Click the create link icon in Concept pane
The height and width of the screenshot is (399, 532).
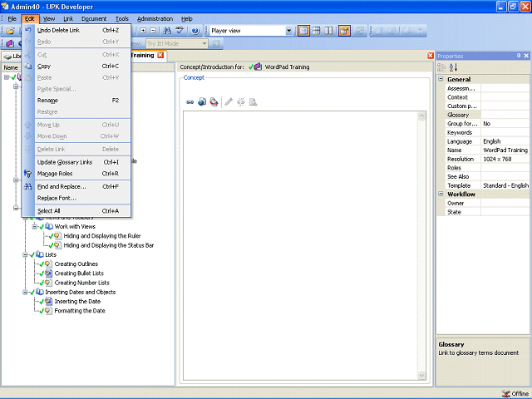190,101
